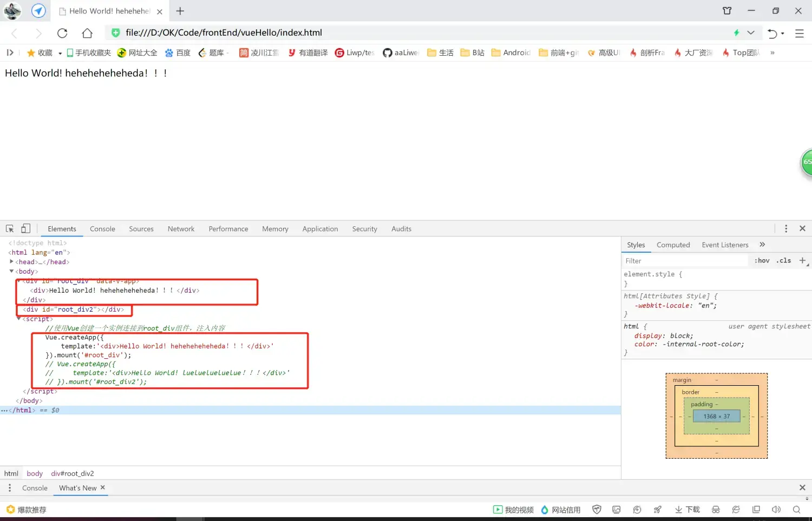Toggle the bookmarks sidebar arrow icon
The width and height of the screenshot is (812, 521).
pyautogui.click(x=10, y=52)
